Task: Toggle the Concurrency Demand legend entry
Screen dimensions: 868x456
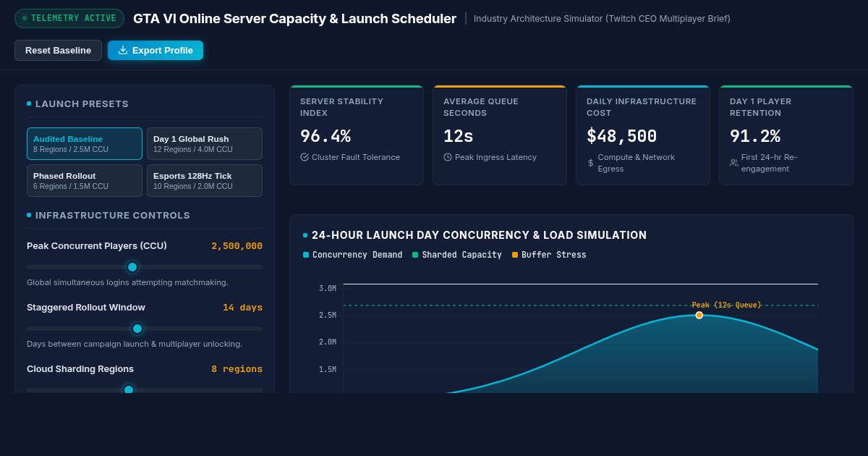Action: 352,255
